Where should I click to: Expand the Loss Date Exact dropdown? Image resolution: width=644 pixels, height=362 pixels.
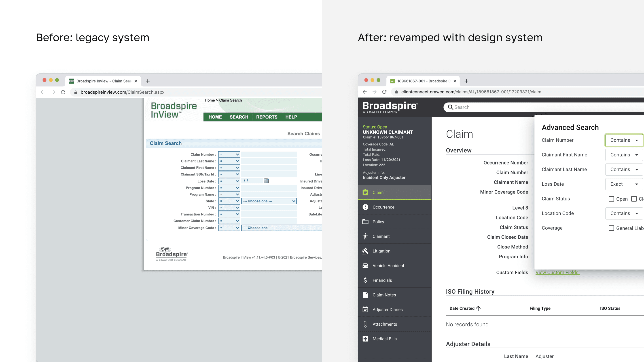tap(624, 184)
